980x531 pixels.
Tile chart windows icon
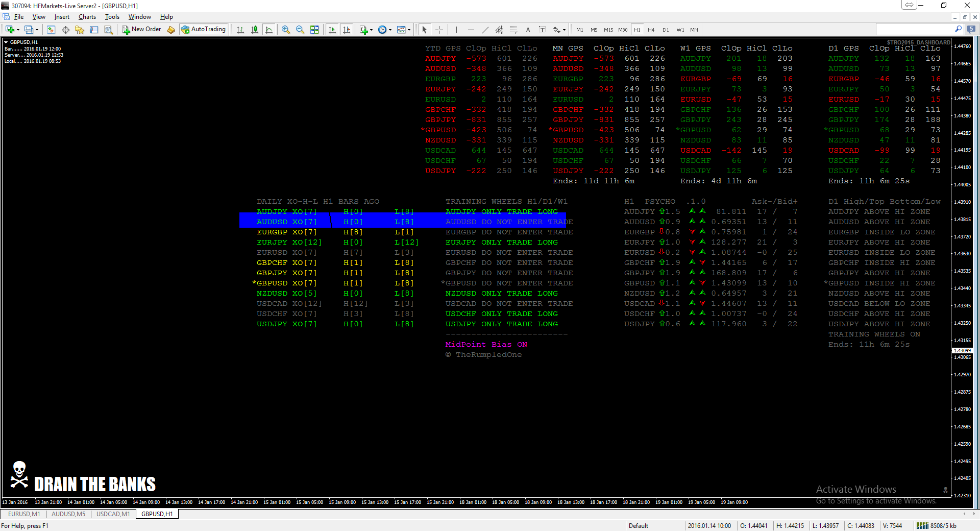point(314,30)
